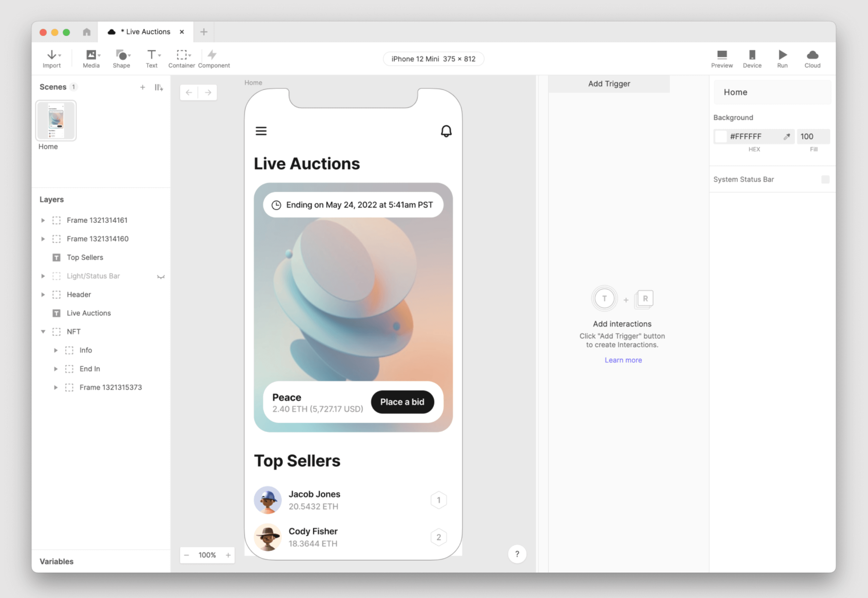Click the Home scene label on canvas
Screen dimensions: 868x598
253,82
